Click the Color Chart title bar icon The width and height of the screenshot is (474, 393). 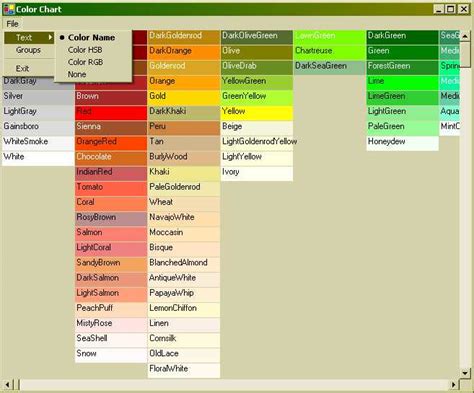pyautogui.click(x=9, y=9)
